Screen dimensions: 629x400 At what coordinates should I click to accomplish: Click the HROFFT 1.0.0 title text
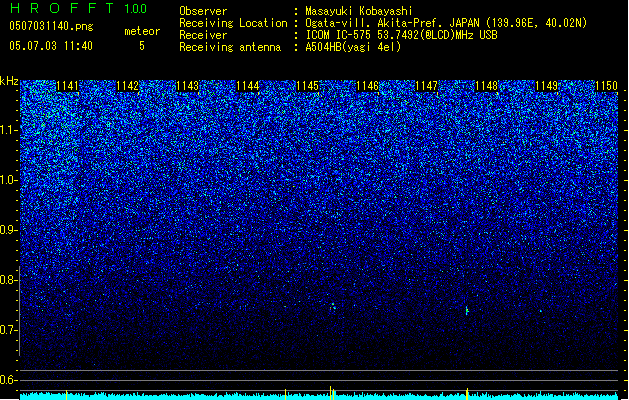(x=79, y=8)
